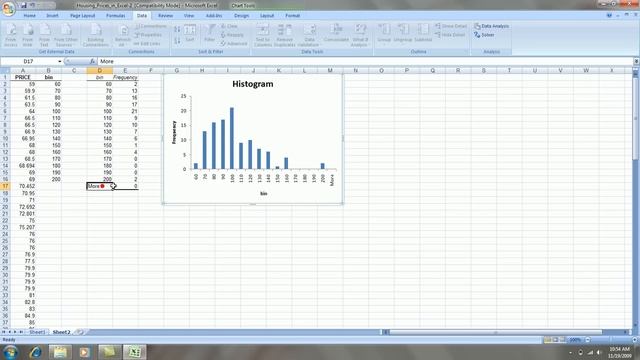Expand the Name Box dropdown arrow
Image resolution: width=640 pixels, height=360 pixels.
click(x=60, y=61)
